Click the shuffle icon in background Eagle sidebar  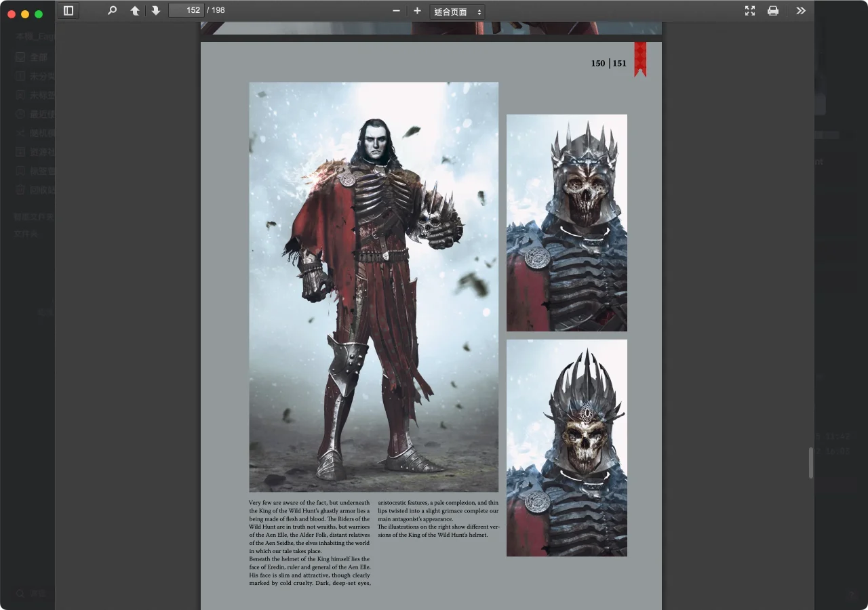pos(20,133)
